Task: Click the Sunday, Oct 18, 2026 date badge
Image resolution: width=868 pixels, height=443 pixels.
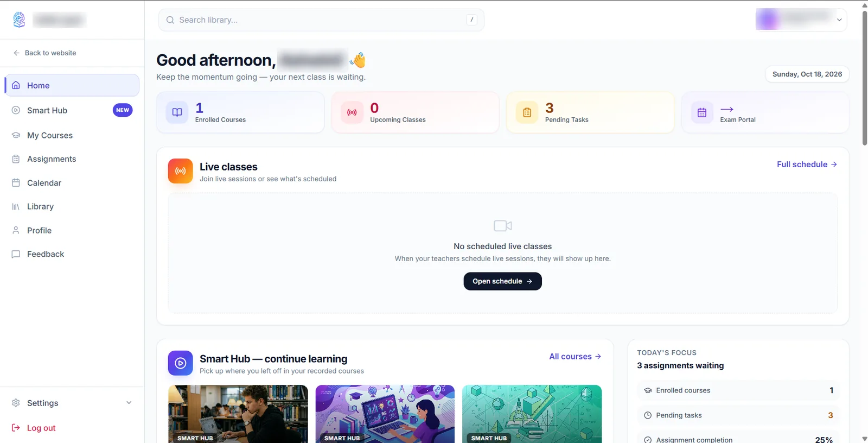Action: tap(807, 74)
